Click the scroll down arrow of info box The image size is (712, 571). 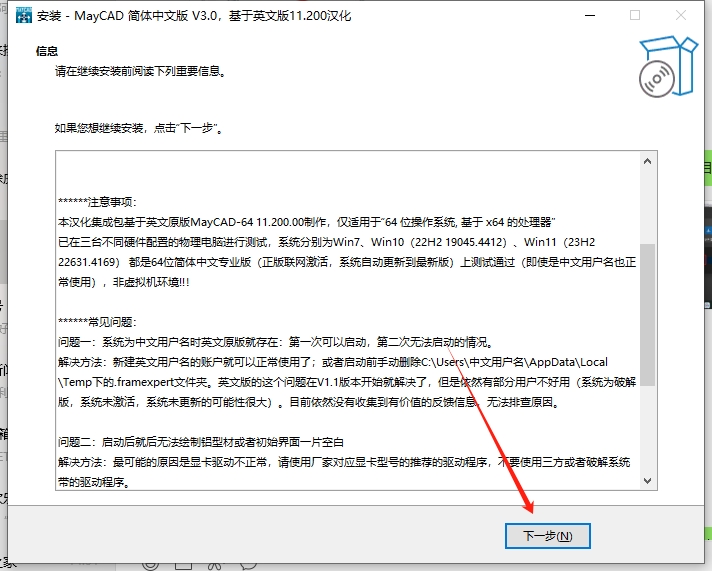[648, 481]
